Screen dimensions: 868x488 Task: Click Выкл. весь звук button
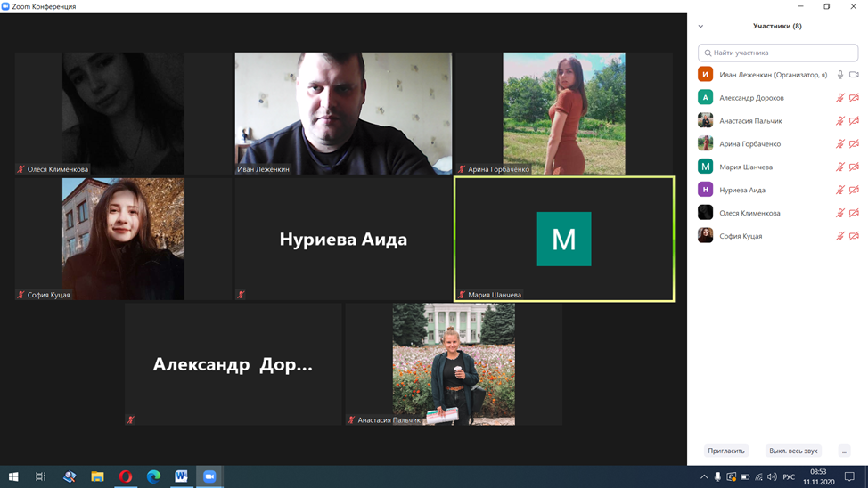(793, 451)
